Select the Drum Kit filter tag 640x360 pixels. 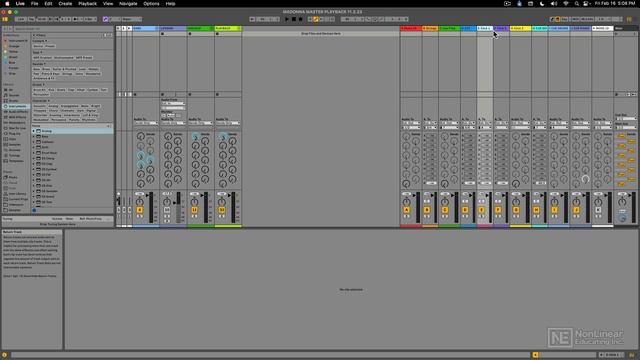tap(40, 90)
